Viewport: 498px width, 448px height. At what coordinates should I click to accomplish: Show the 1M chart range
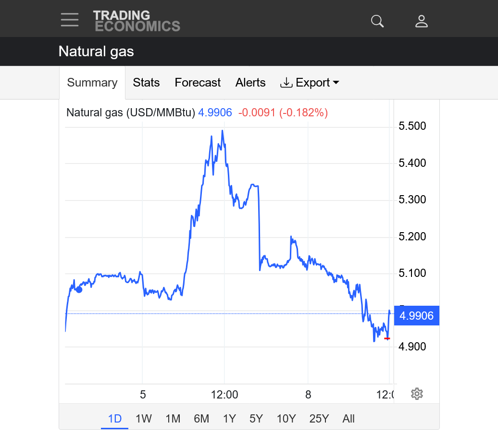[x=173, y=419]
